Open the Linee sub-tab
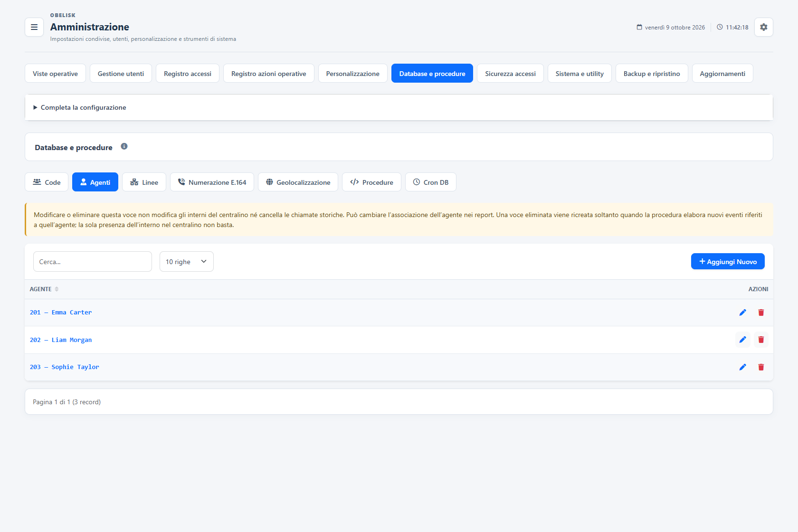 point(144,182)
